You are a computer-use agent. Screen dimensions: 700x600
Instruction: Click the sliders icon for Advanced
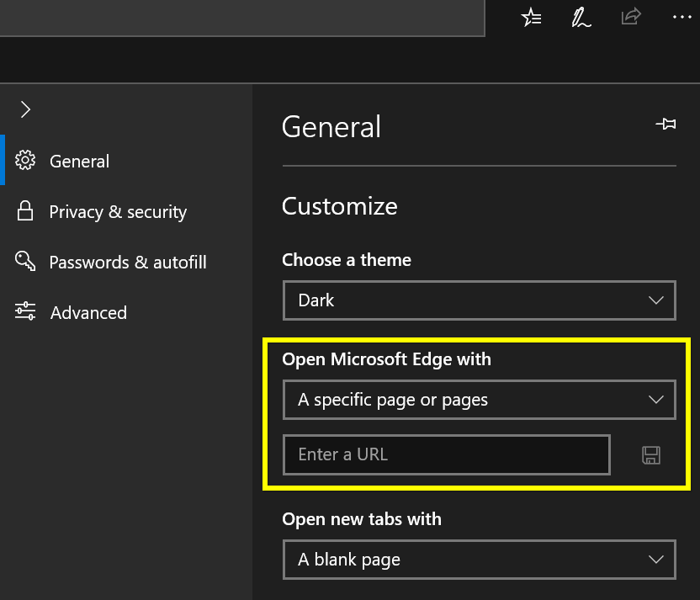point(25,312)
